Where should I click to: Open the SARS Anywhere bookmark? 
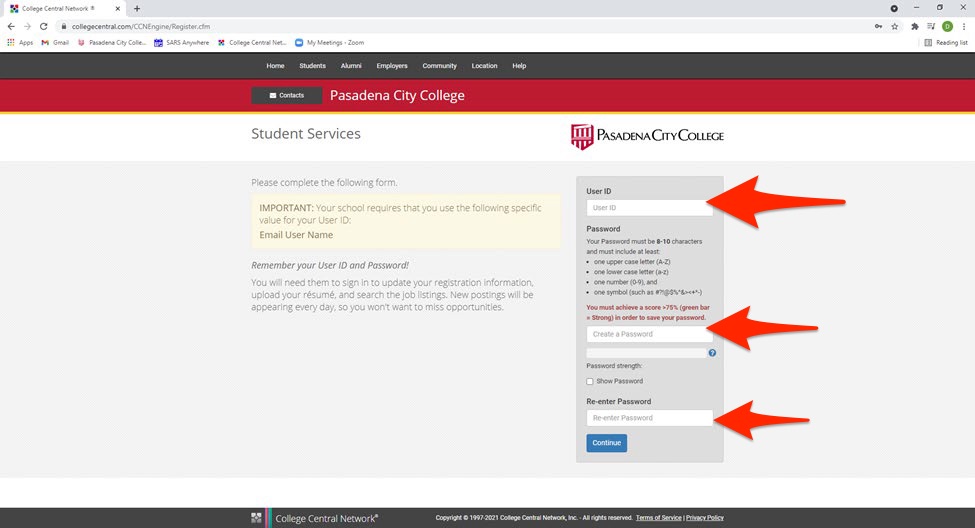tap(182, 42)
